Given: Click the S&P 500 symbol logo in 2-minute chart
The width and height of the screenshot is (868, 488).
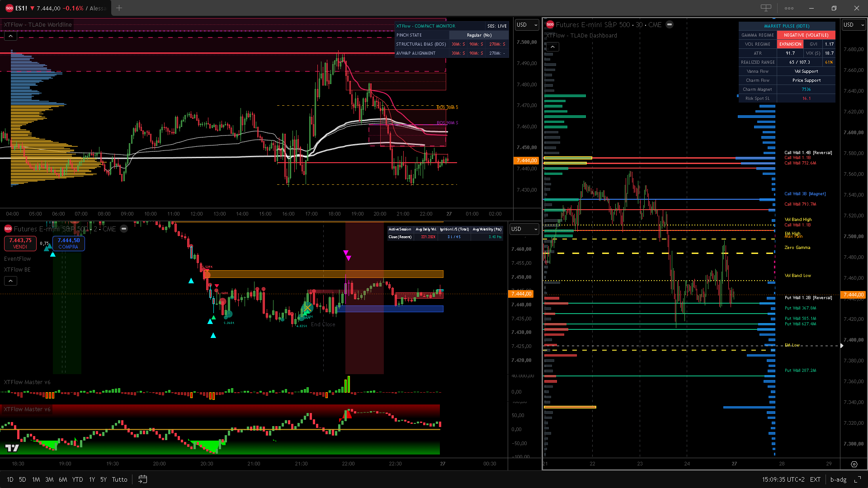Looking at the screenshot, I should (x=8, y=229).
